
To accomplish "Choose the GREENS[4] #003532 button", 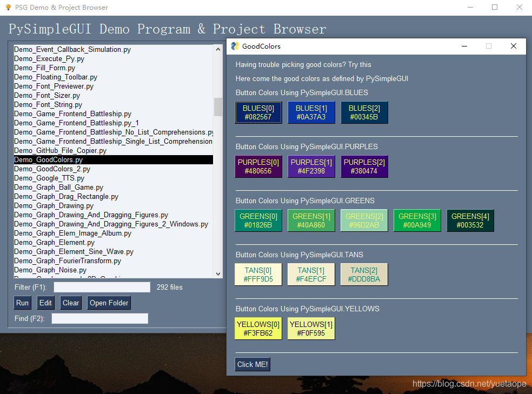I will [x=470, y=221].
